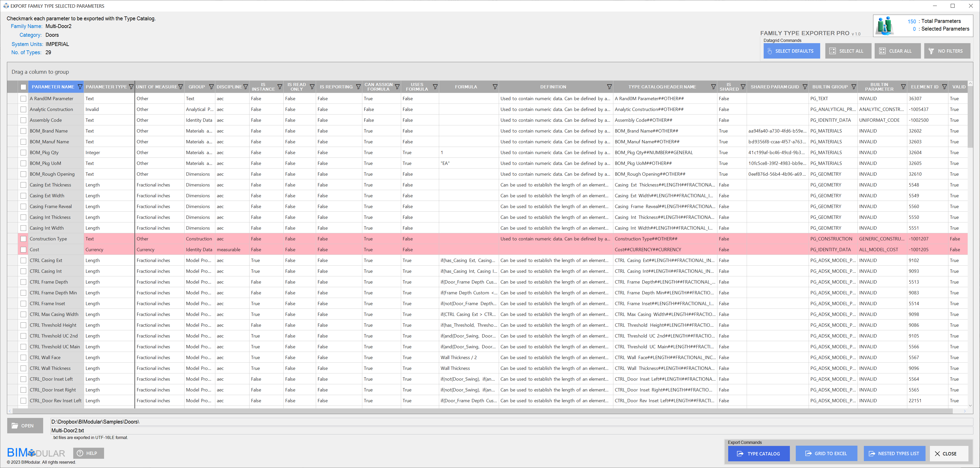Click the Discipline column filter icon
This screenshot has height=468, width=980.
click(x=245, y=87)
